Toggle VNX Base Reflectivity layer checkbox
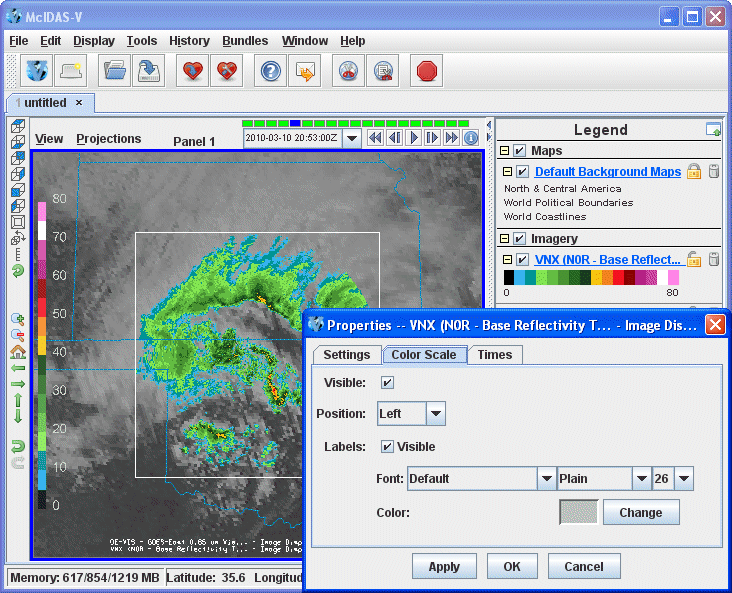 (x=522, y=260)
